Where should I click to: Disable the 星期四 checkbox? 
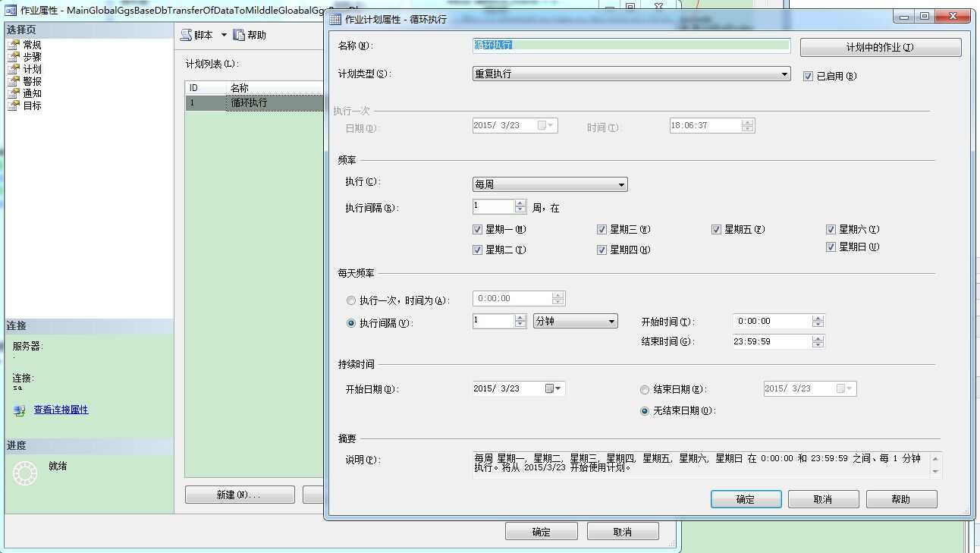602,250
